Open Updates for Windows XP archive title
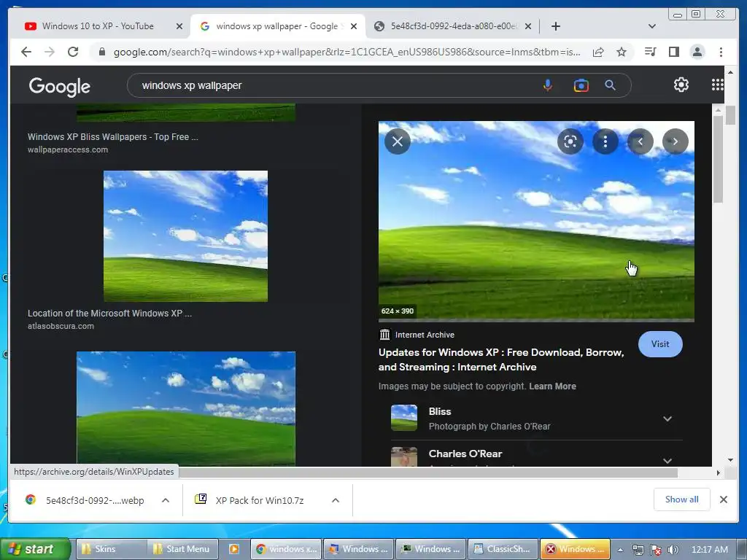The height and width of the screenshot is (560, 747). pos(501,359)
